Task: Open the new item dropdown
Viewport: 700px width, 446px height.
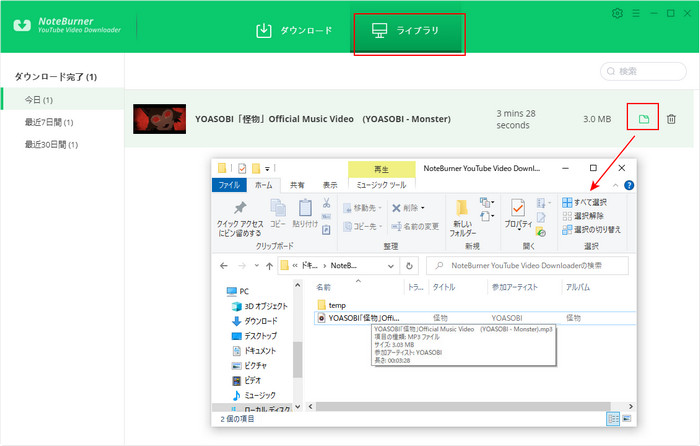Action: (x=487, y=203)
